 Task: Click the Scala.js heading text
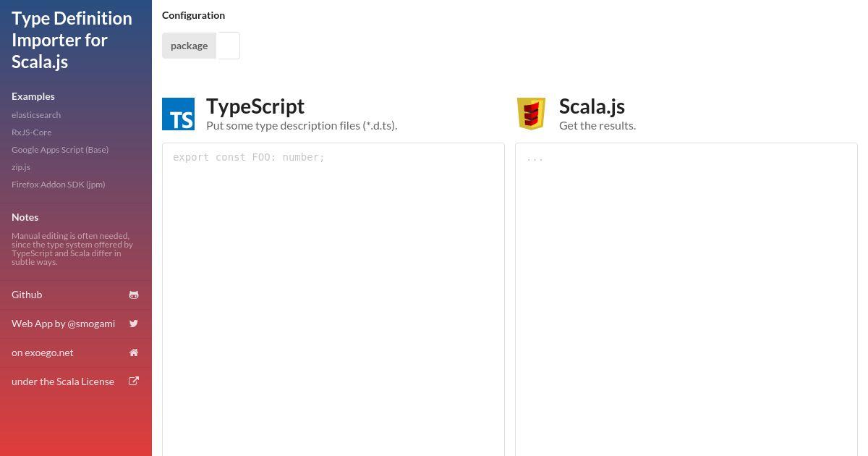(x=592, y=106)
